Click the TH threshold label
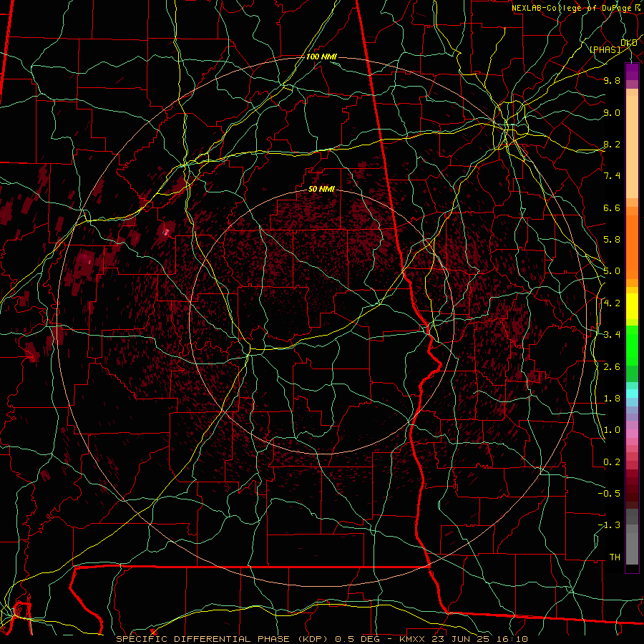 coord(615,557)
